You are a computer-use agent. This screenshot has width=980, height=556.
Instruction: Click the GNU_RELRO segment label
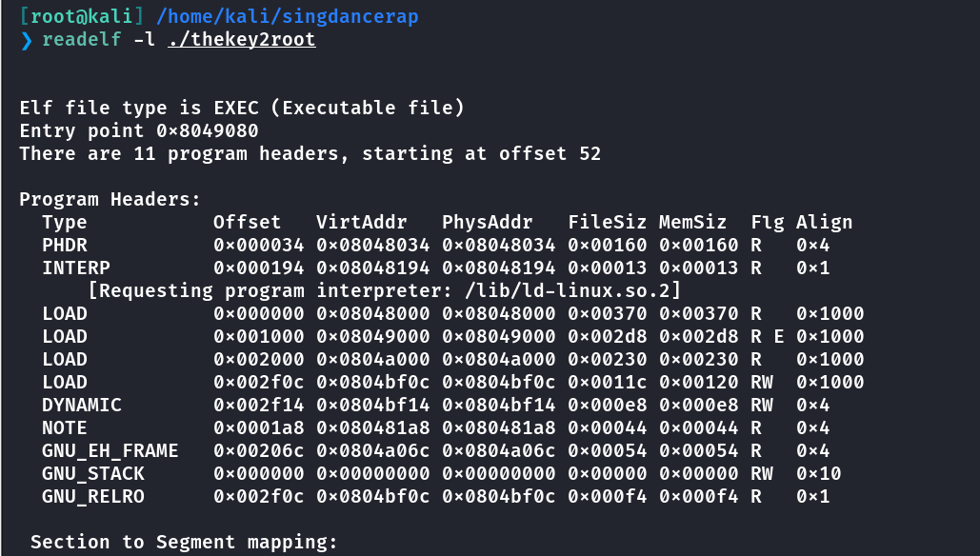[x=93, y=497]
